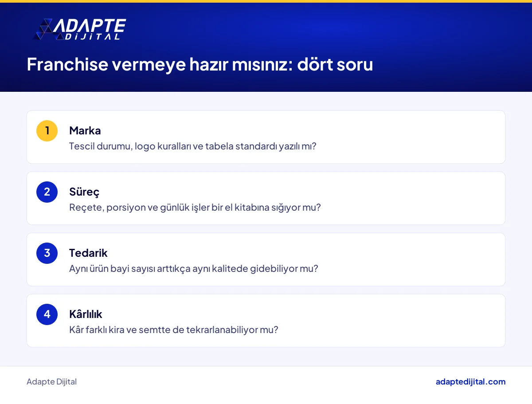
Task: Click the Adapte Dijital logo
Action: point(80,29)
